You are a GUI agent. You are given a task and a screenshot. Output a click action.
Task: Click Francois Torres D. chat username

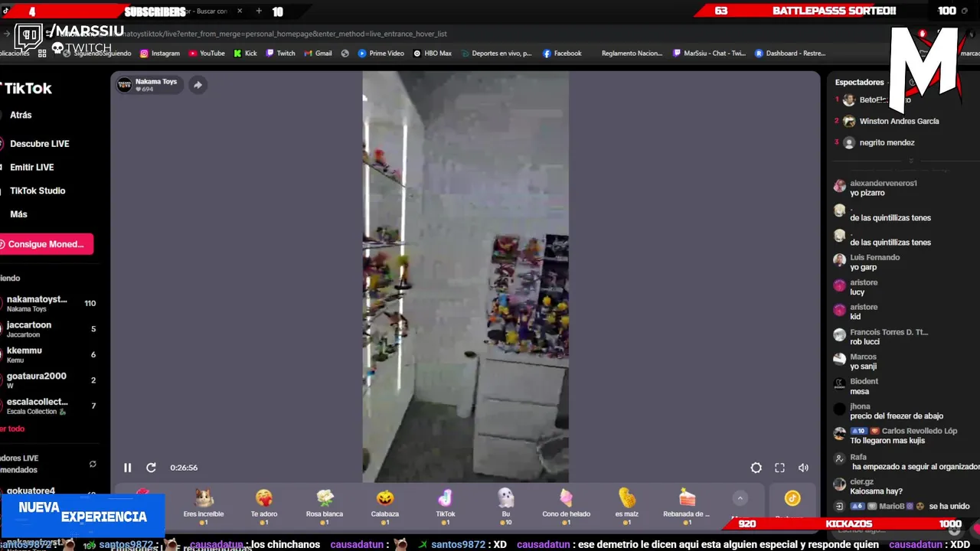(x=888, y=332)
